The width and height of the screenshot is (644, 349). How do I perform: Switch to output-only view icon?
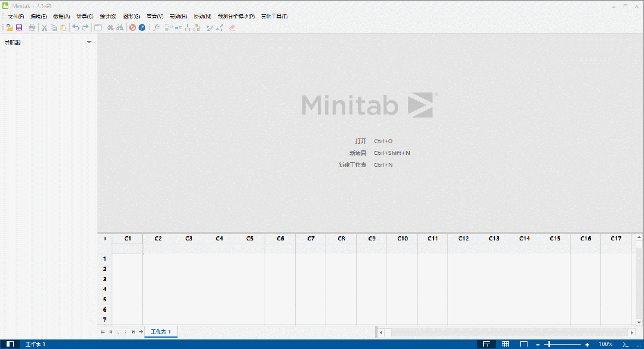tap(524, 344)
